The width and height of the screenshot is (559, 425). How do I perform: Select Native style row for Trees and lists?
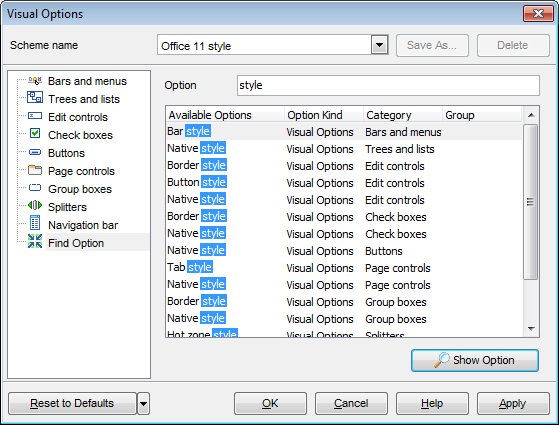[x=344, y=149]
